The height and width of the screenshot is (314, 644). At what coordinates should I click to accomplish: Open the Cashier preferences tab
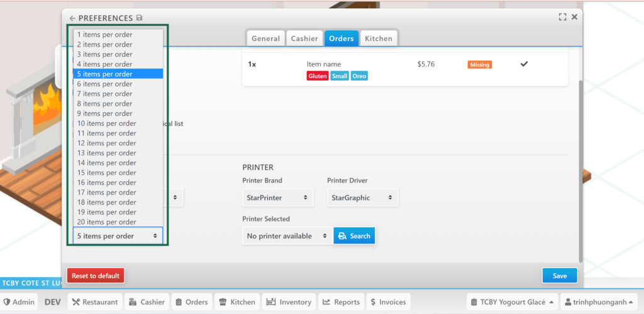[304, 38]
